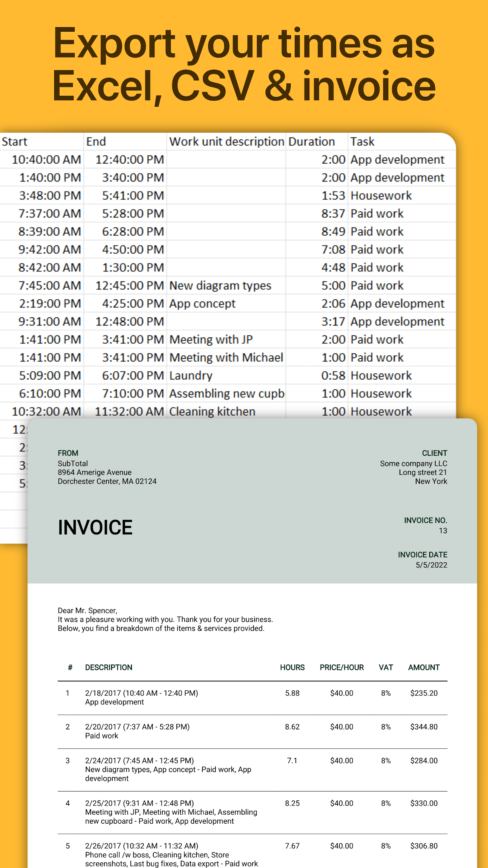Click the "Start" column header
This screenshot has width=488, height=868.
pos(14,142)
